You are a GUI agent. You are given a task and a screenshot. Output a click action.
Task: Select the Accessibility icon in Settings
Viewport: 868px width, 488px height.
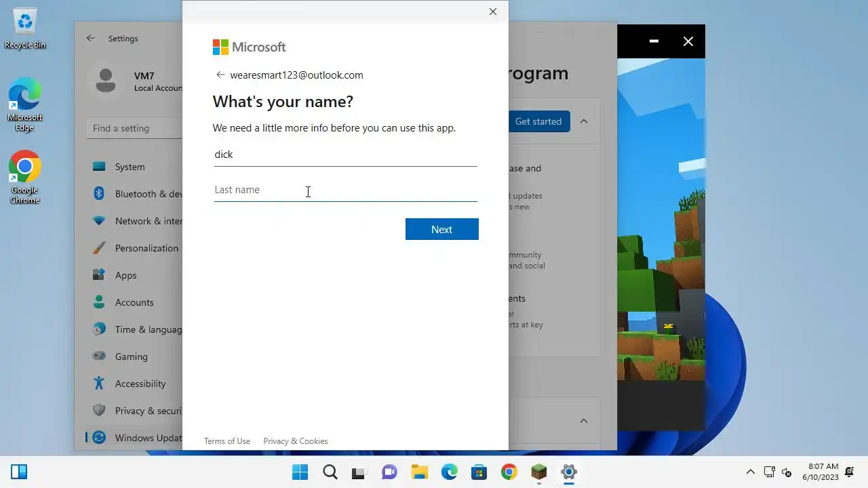99,384
